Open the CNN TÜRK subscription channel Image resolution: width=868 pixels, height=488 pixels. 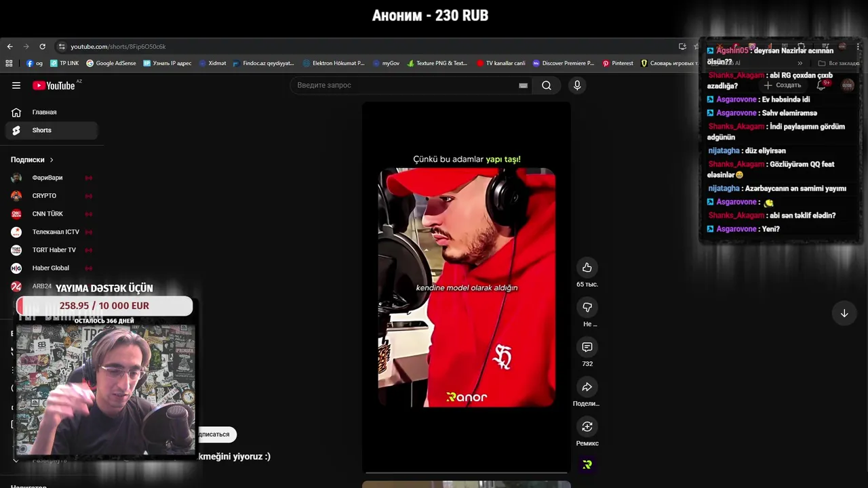pyautogui.click(x=52, y=214)
